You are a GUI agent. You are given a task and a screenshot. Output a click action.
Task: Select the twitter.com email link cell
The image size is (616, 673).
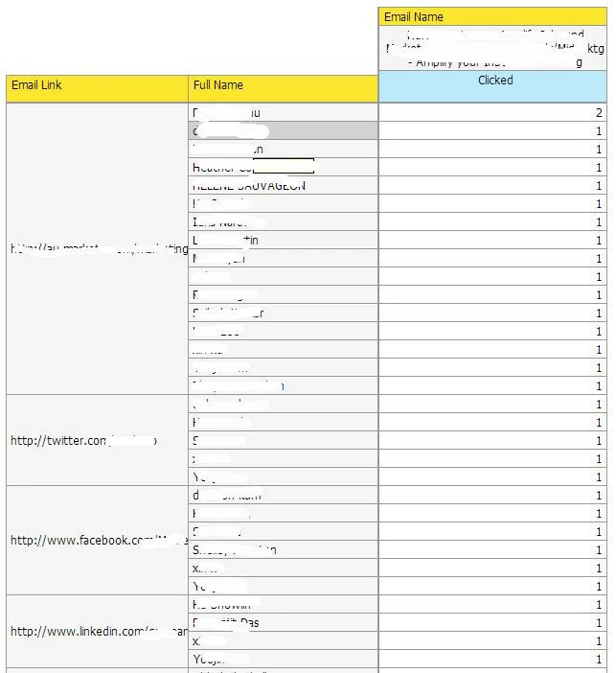click(x=97, y=440)
